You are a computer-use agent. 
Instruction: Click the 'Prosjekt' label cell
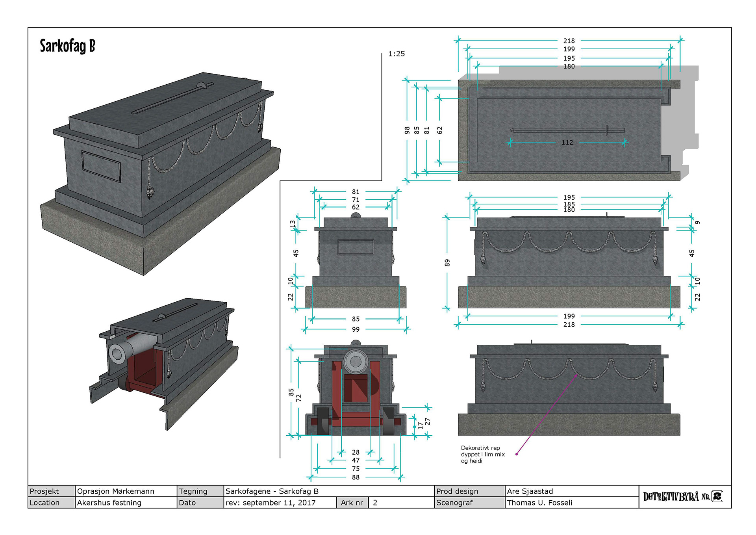44,491
